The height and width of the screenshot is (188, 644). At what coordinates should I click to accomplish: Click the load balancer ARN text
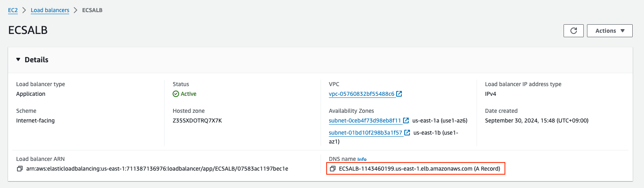tap(157, 169)
